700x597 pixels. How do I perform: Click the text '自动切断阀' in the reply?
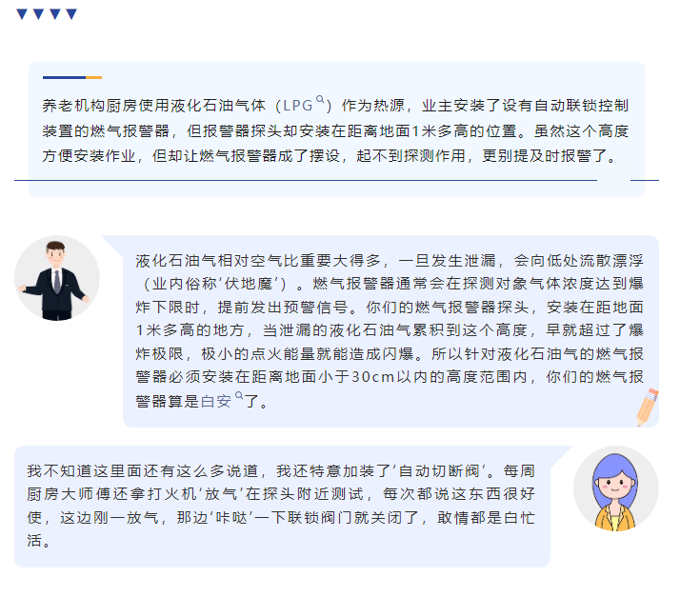438,471
